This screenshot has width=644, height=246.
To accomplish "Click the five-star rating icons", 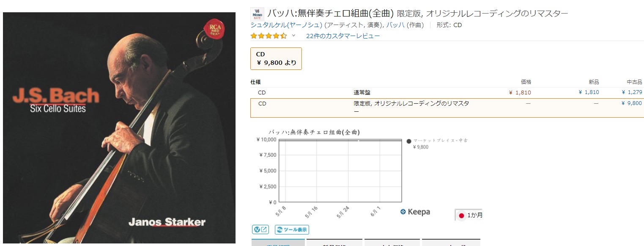I will [269, 36].
